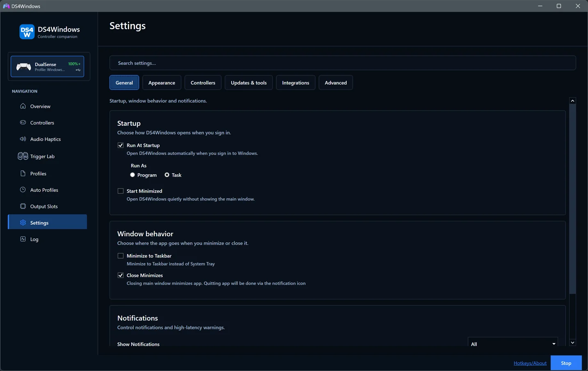Click the DS4Windows title bar app icon
Screen dimensions: 588x371
coord(6,6)
